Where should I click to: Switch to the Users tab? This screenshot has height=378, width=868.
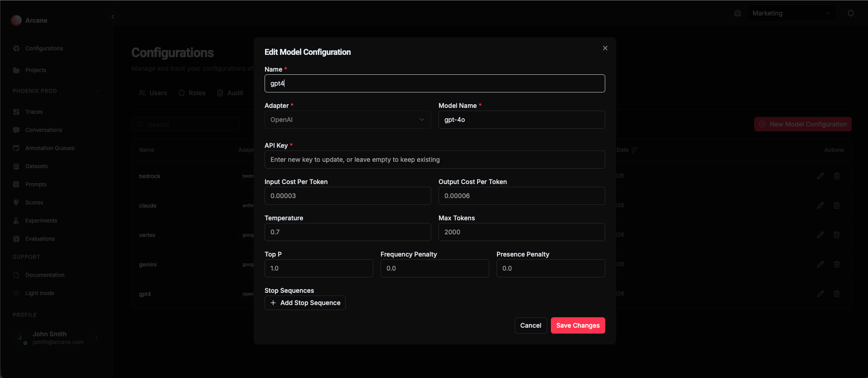(153, 93)
